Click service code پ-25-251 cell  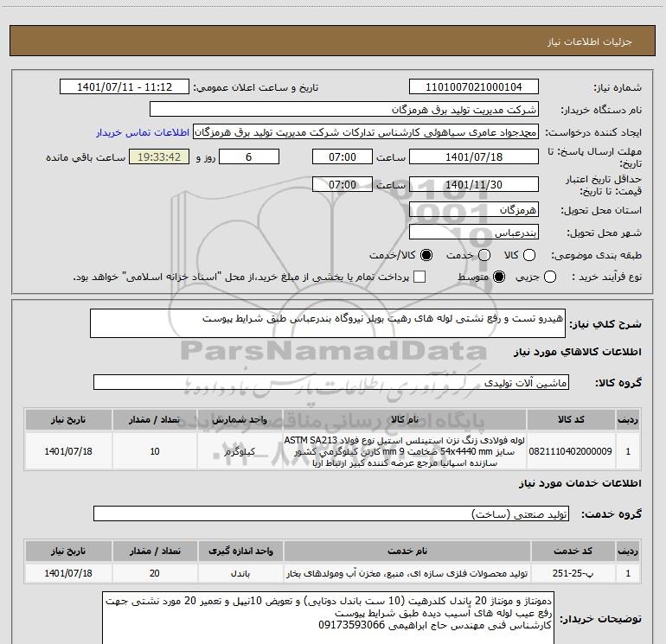point(573,573)
